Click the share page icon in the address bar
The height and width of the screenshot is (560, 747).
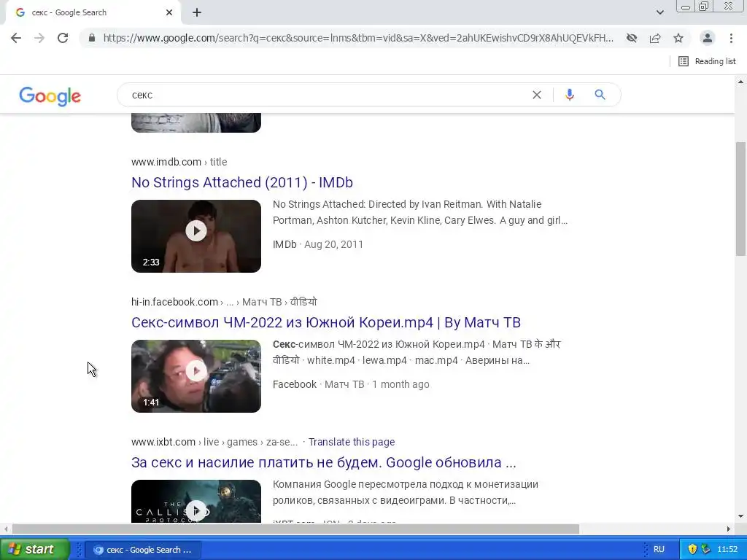point(655,38)
